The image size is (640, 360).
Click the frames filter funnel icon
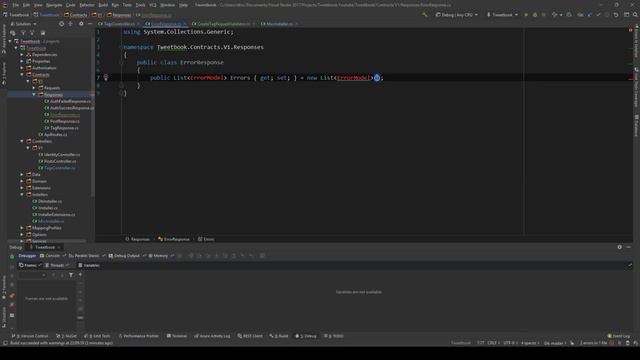coord(71,275)
